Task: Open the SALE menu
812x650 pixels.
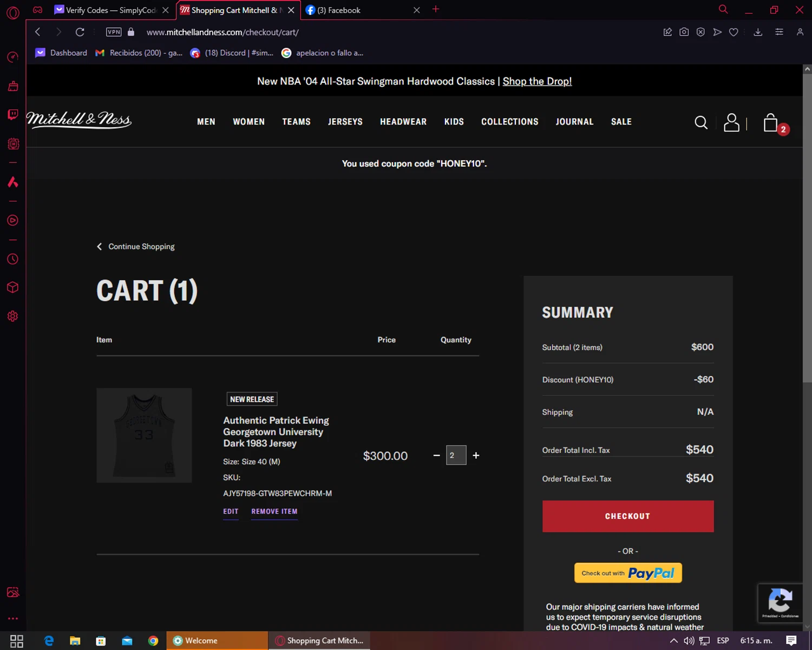Action: (621, 122)
